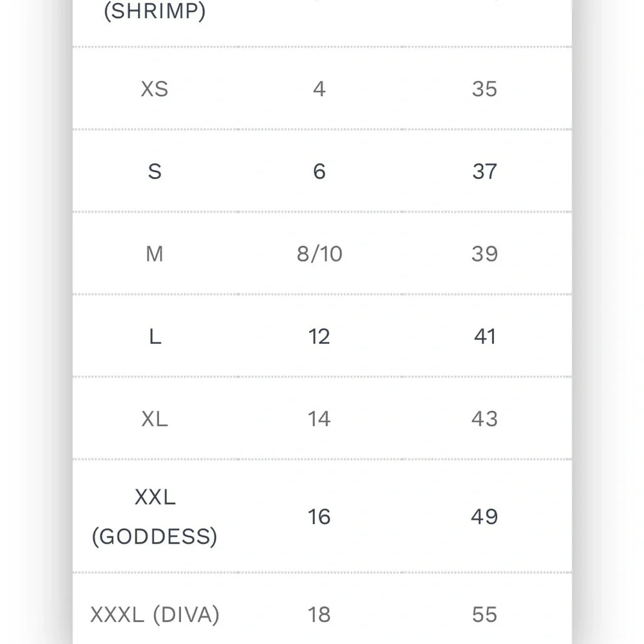Select the value 55 in XXXL row
The image size is (644, 644).
pos(484,614)
